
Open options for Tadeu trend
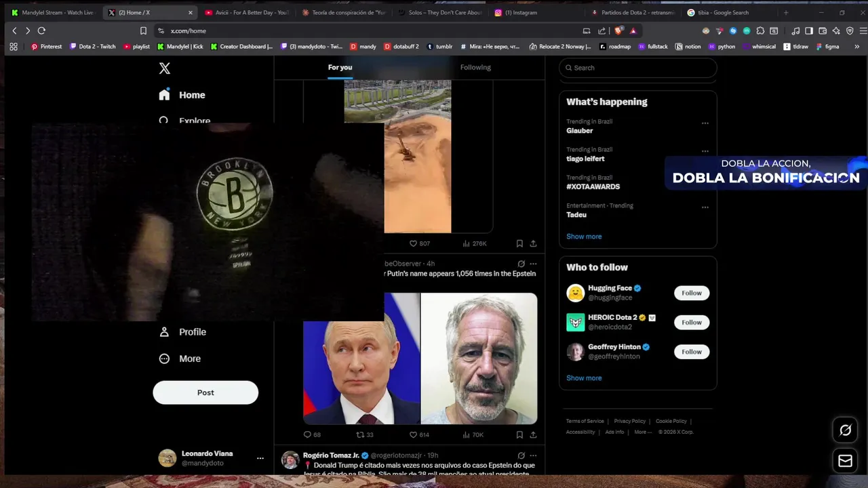[705, 207]
